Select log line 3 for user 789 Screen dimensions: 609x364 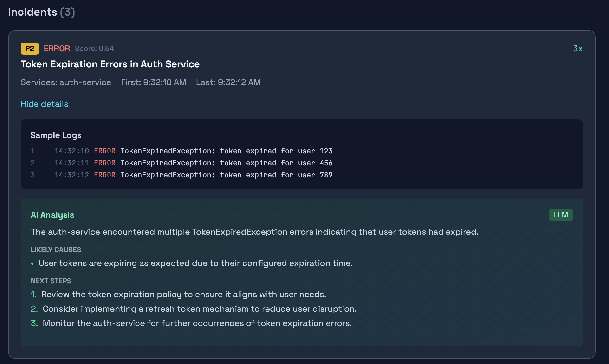tap(193, 175)
